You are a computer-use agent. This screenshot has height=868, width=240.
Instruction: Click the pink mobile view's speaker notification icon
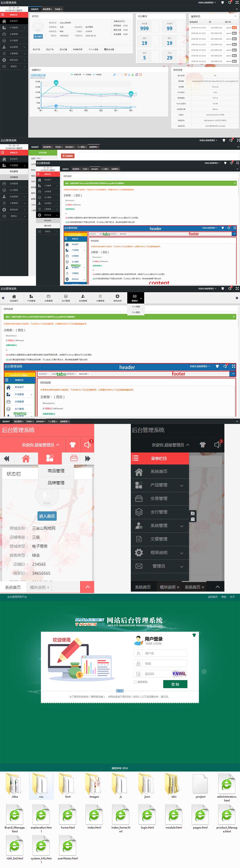[x=88, y=444]
